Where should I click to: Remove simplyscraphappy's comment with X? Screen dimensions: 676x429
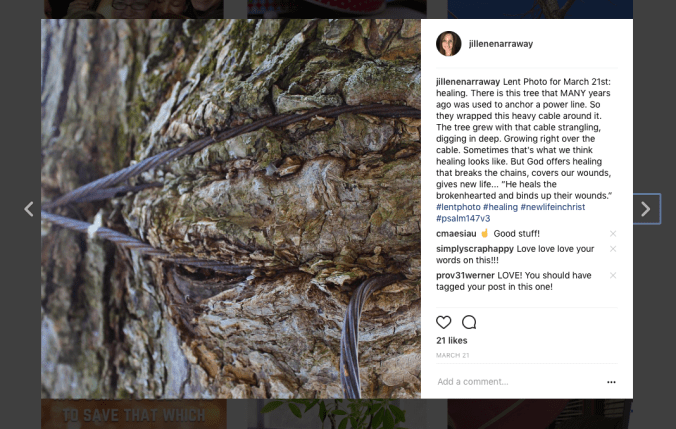point(613,248)
